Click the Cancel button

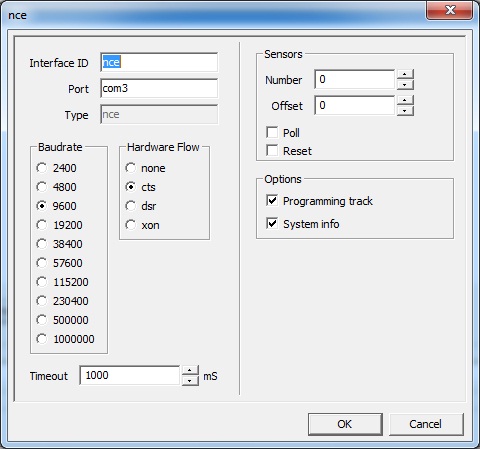point(426,424)
